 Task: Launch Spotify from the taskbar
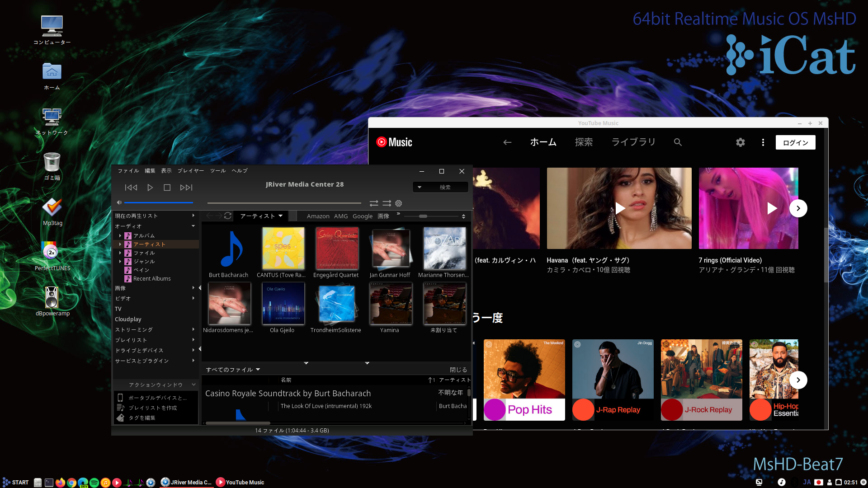94,483
